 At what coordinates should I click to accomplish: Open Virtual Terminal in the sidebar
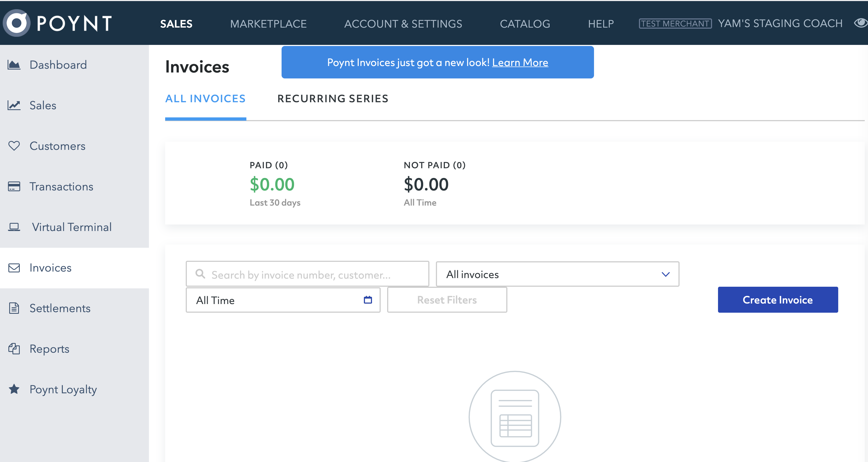point(74,227)
